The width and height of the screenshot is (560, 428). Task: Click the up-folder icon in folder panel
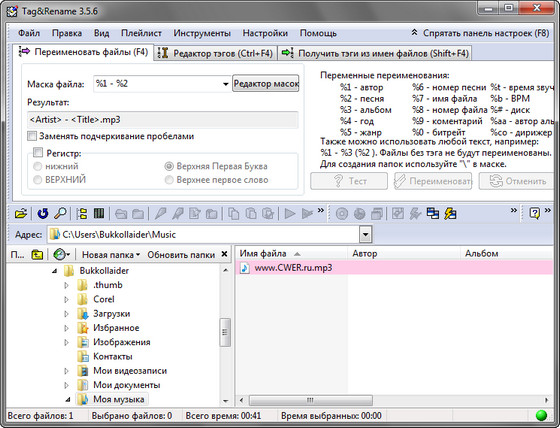(37, 255)
